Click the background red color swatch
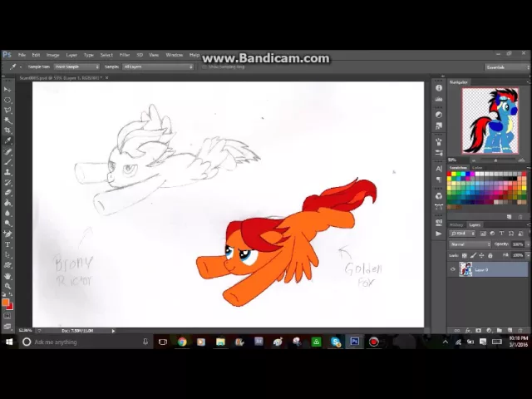The width and height of the screenshot is (532, 399). 10,307
